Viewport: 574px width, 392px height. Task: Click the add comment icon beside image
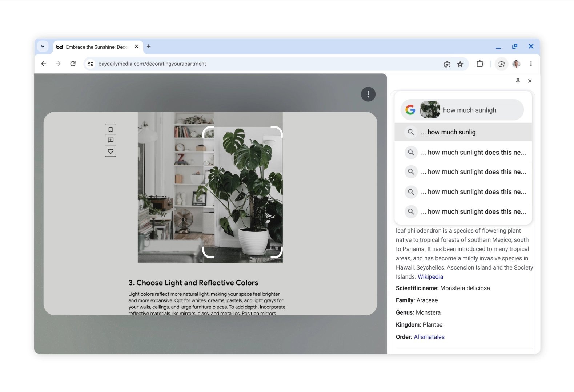(111, 140)
